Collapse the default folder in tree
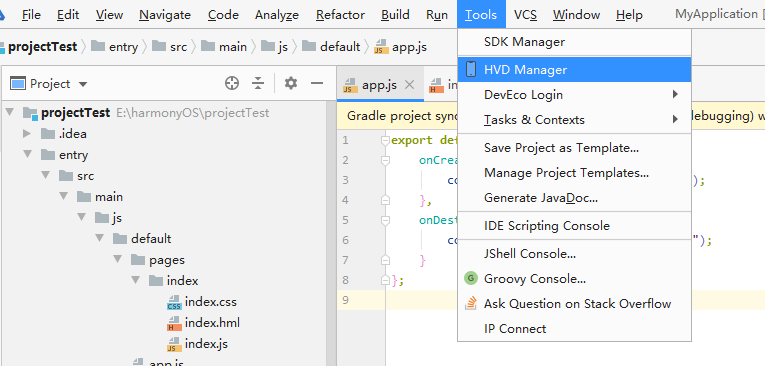Screen dimensions: 765x366 pos(100,238)
